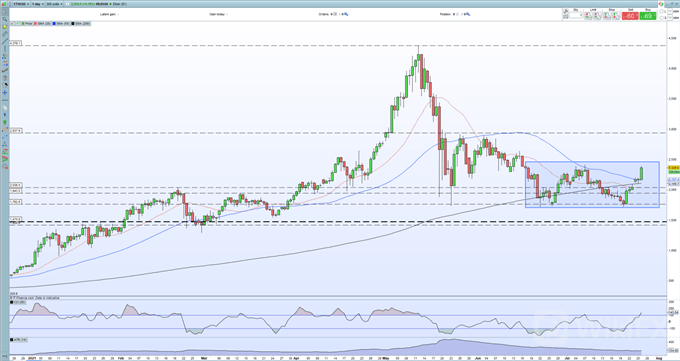Image resolution: width=680 pixels, height=361 pixels.
Task: Toggle the blue SMA (50) legend item
Action: coord(60,23)
